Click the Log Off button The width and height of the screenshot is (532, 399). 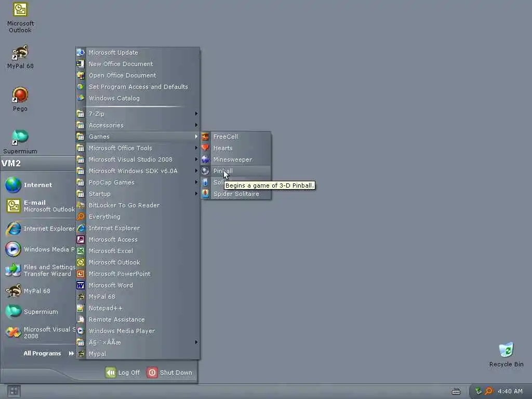(123, 373)
